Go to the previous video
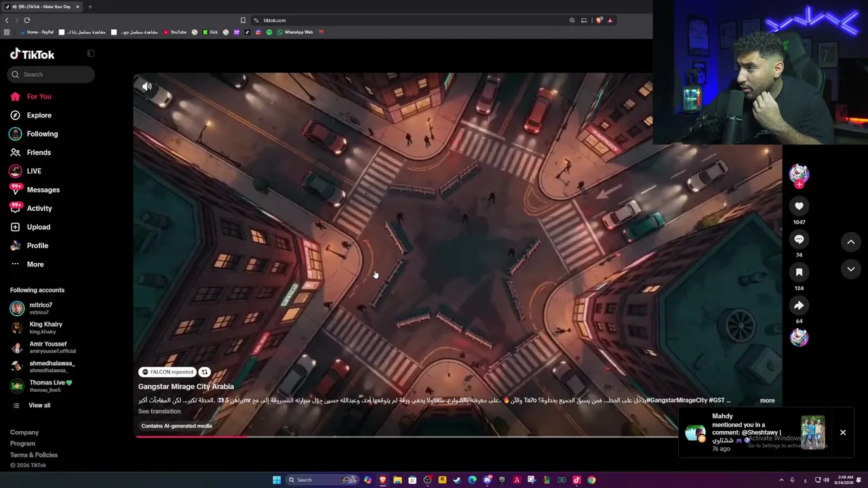The height and width of the screenshot is (488, 868). click(x=850, y=242)
